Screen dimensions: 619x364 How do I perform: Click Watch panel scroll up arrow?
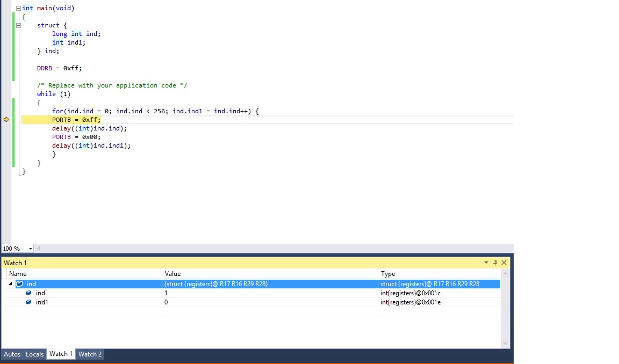pos(505,273)
